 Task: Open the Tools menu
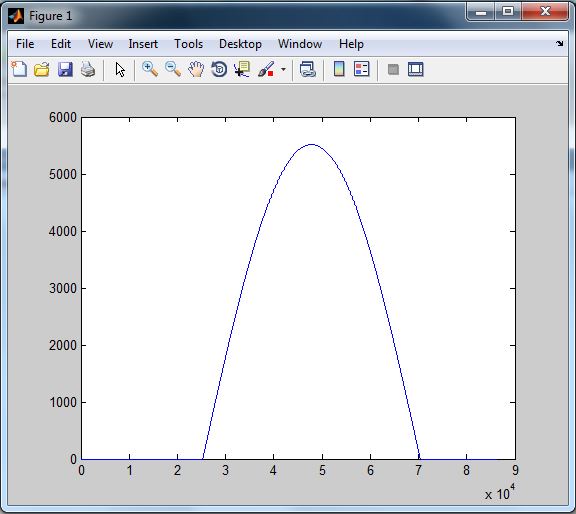[188, 44]
